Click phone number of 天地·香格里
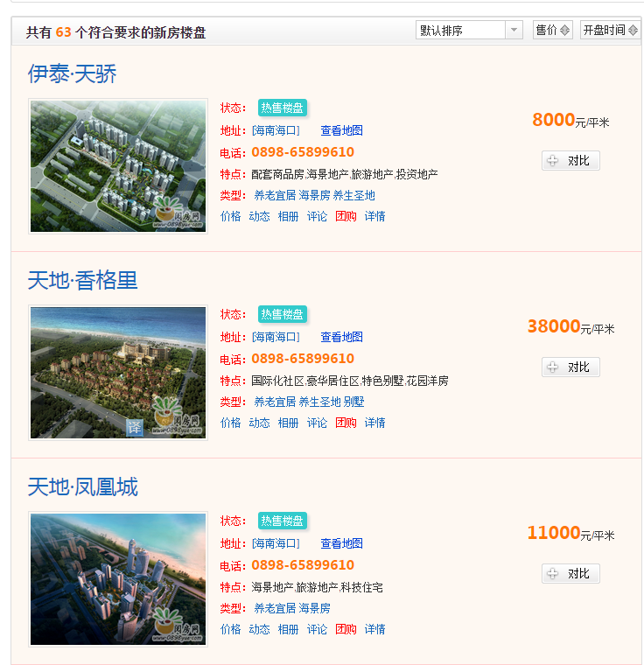This screenshot has width=644, height=665. 303,359
